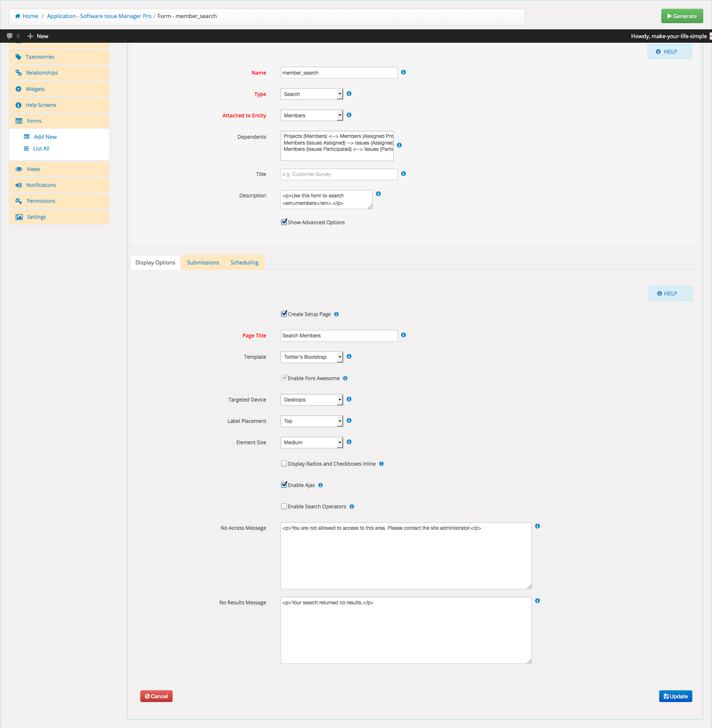Open the Label Placement dropdown set to Top
Viewport: 712px width, 728px height.
312,421
